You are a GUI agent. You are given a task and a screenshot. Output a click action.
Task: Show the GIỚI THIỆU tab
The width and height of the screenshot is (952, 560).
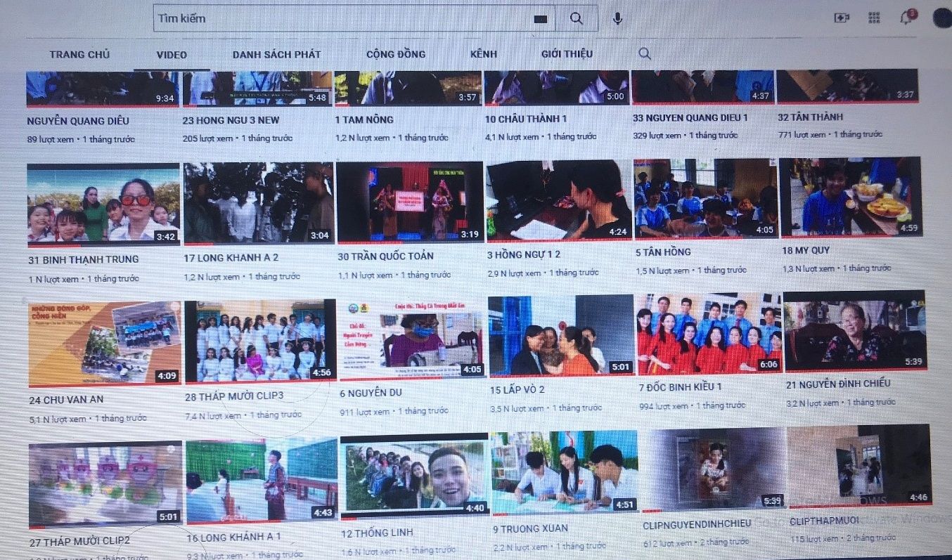(567, 54)
